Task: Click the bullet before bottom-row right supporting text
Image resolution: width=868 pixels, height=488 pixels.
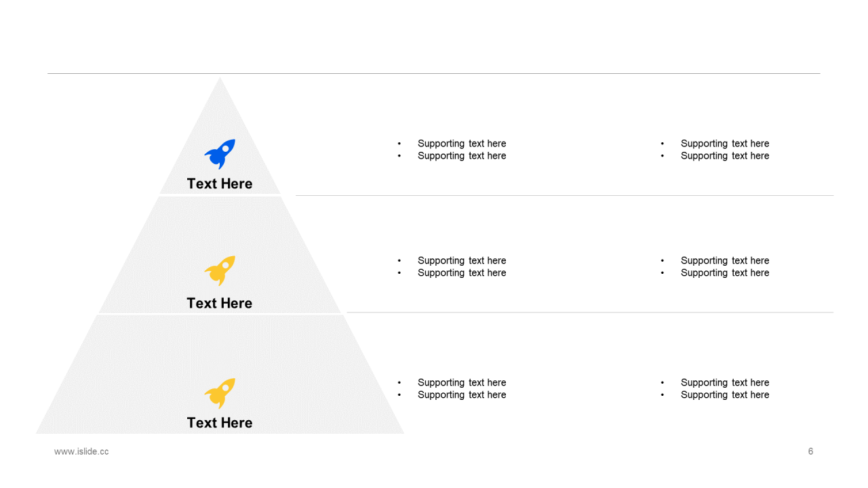Action: point(663,383)
